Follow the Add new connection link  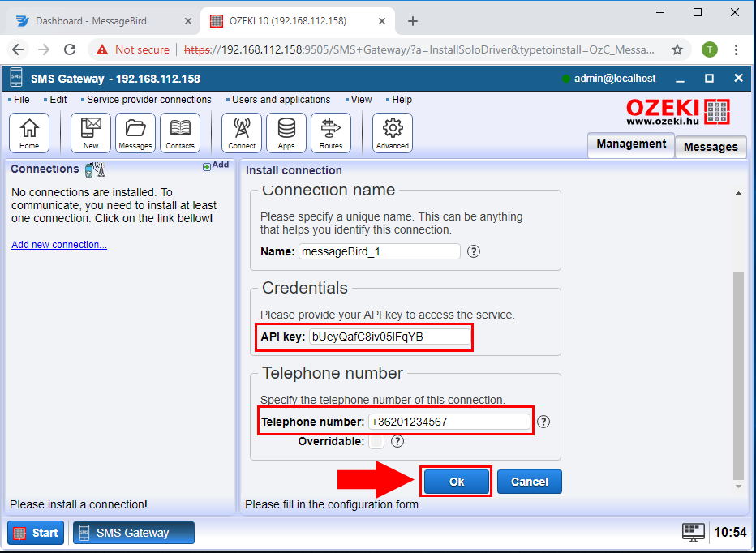59,245
